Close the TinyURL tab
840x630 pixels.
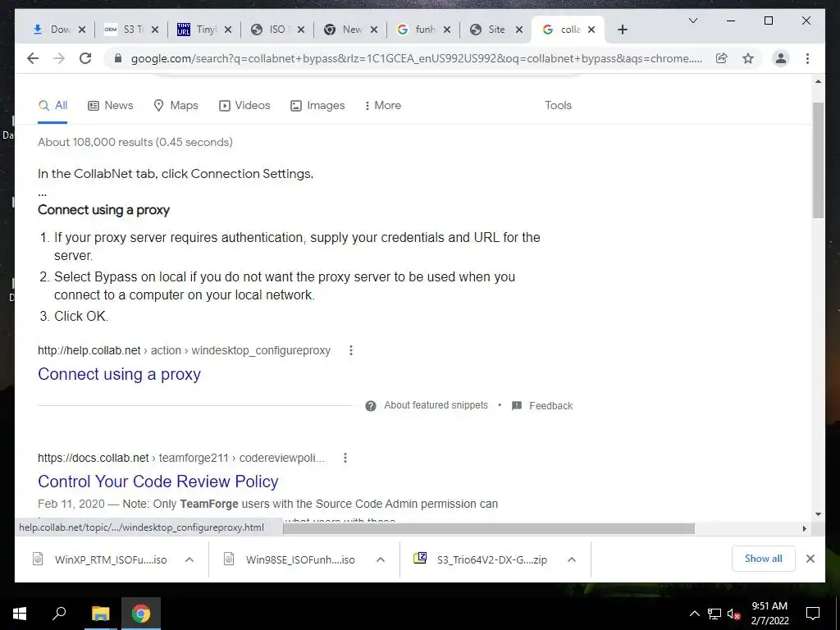click(228, 30)
